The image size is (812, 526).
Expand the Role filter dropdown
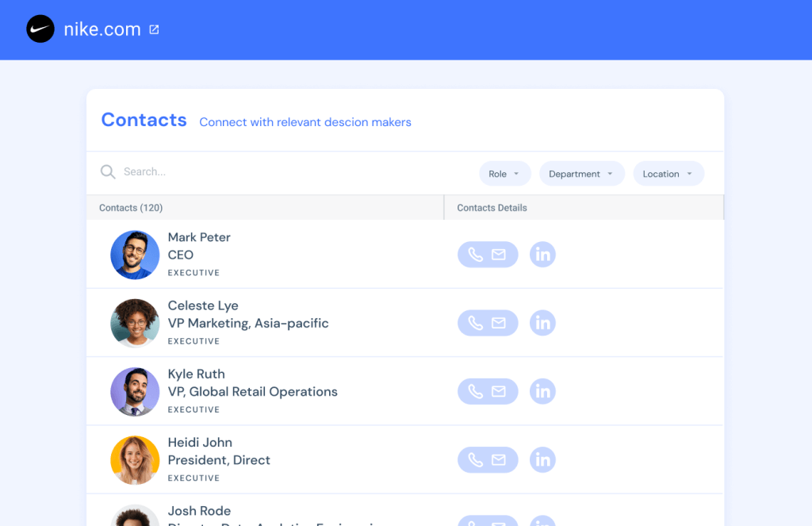[505, 174]
